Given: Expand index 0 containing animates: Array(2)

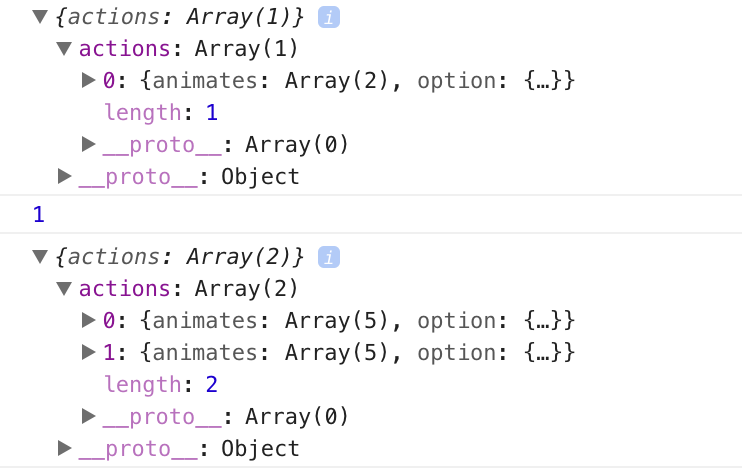Looking at the screenshot, I should coord(89,81).
